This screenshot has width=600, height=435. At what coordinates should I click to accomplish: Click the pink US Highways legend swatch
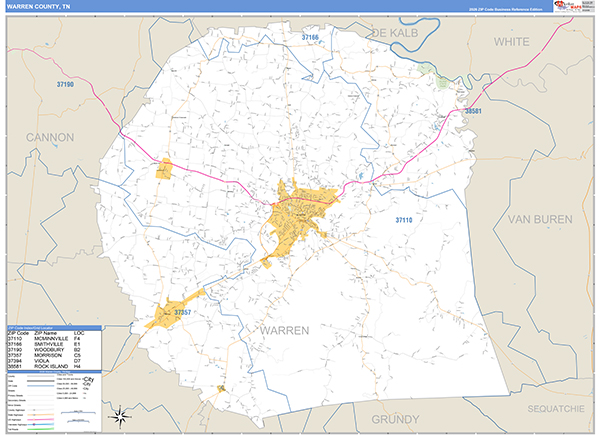pyautogui.click(x=41, y=419)
